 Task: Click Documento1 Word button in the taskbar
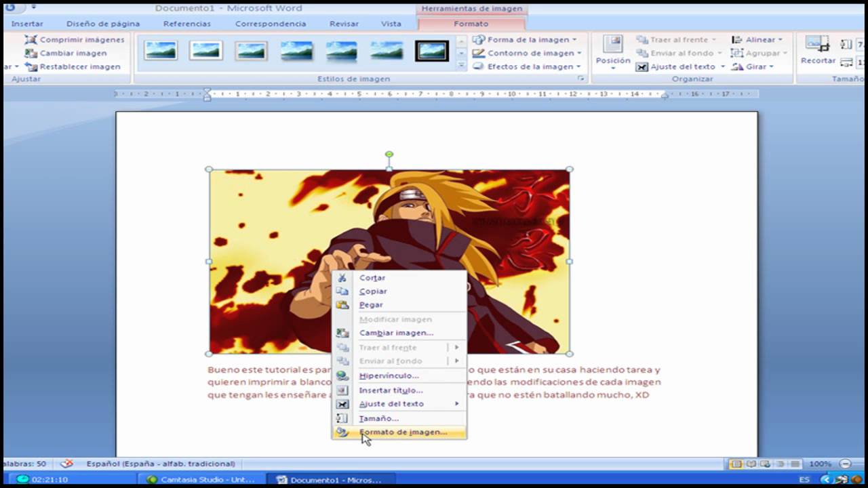[x=330, y=480]
